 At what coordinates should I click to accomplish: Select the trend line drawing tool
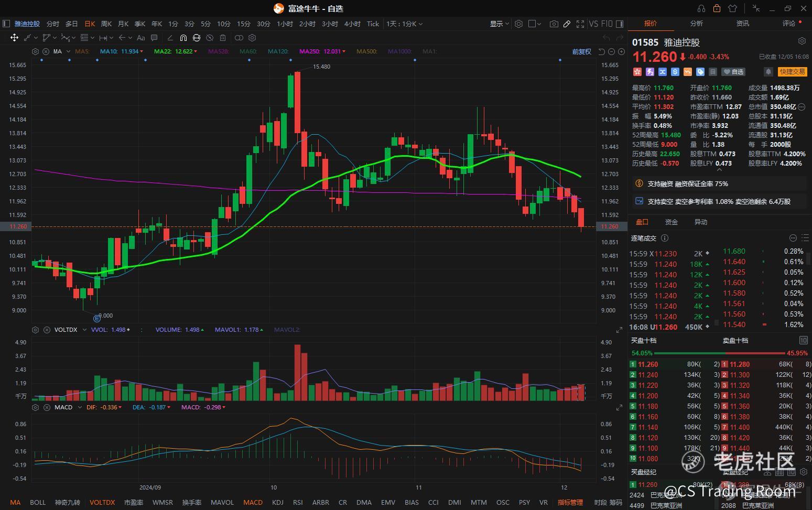28,38
